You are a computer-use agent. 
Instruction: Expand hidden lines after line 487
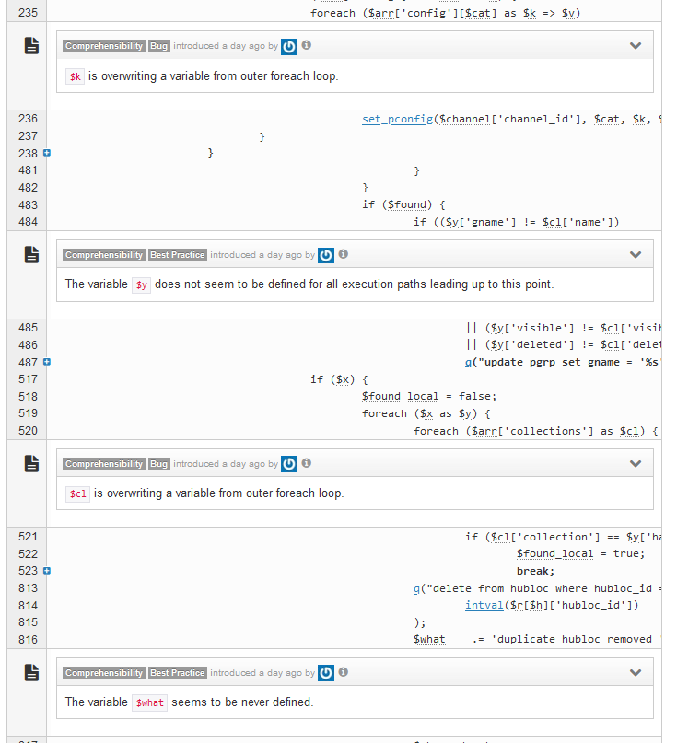pyautogui.click(x=46, y=362)
